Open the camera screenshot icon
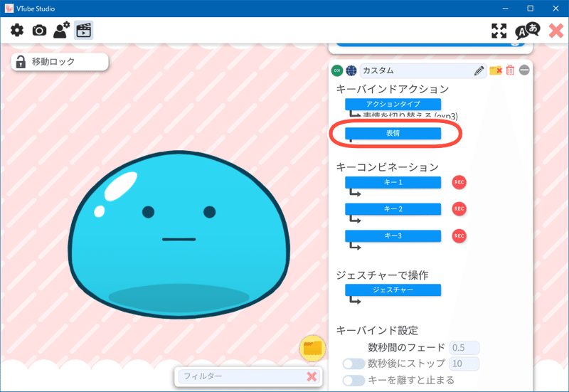The width and height of the screenshot is (569, 392). 39,31
